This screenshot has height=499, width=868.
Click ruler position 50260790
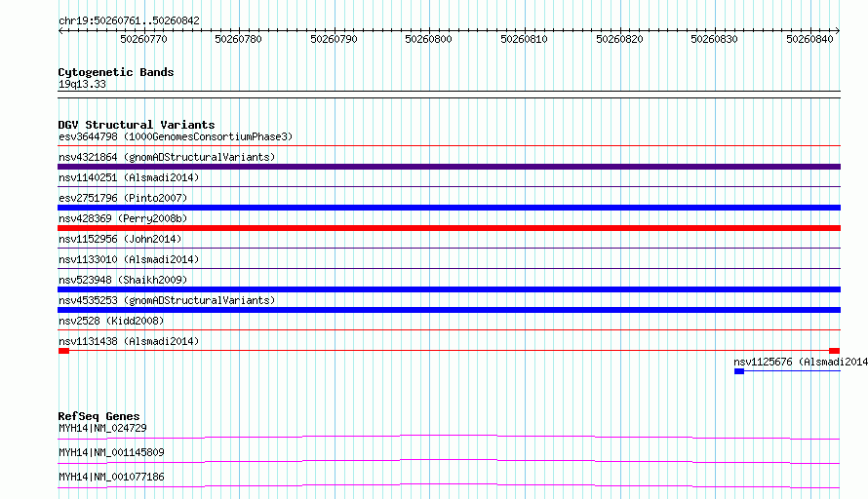click(x=334, y=39)
